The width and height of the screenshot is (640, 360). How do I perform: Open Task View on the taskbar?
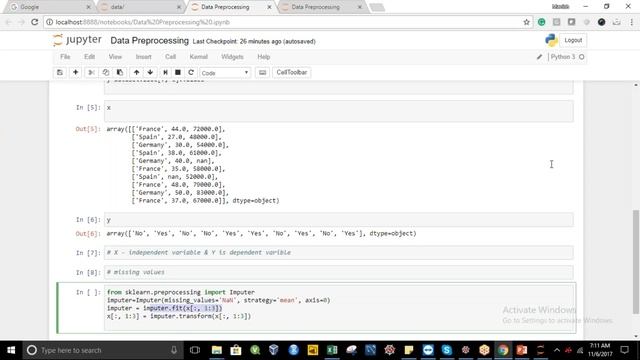pyautogui.click(x=195, y=350)
